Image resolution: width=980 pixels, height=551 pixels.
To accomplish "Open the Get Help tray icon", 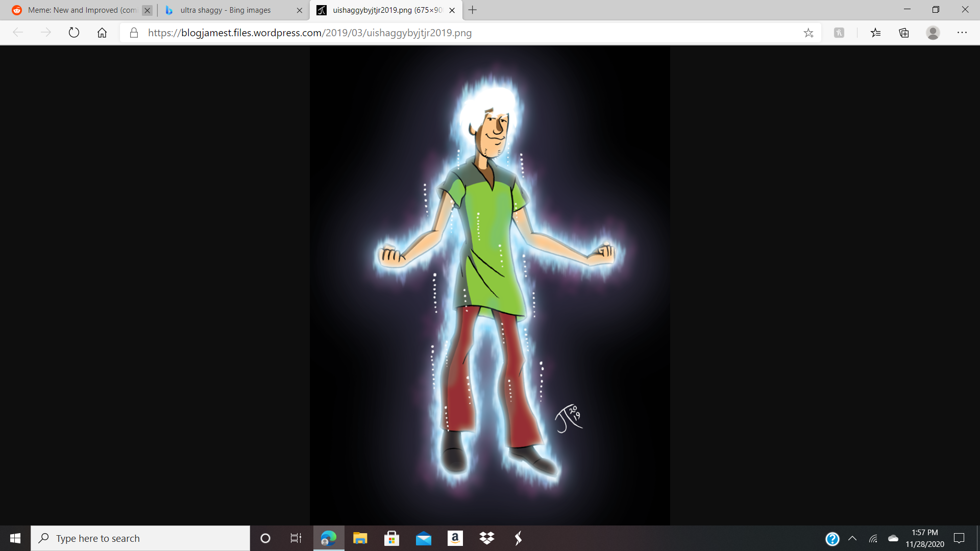I will click(x=832, y=539).
